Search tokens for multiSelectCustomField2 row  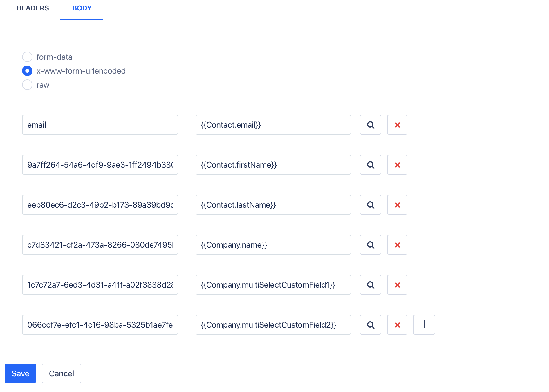click(x=371, y=325)
